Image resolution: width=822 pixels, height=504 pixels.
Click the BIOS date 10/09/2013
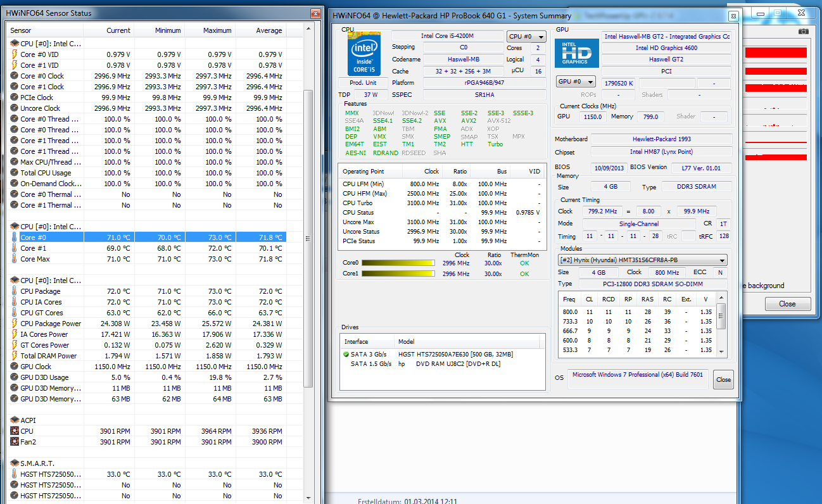point(608,168)
